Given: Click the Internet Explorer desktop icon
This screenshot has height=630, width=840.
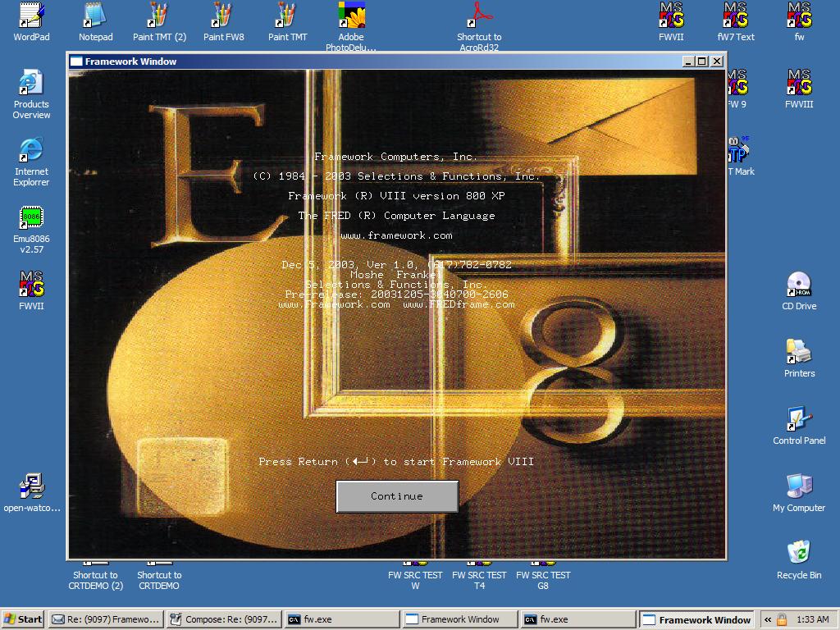Looking at the screenshot, I should click(x=31, y=162).
